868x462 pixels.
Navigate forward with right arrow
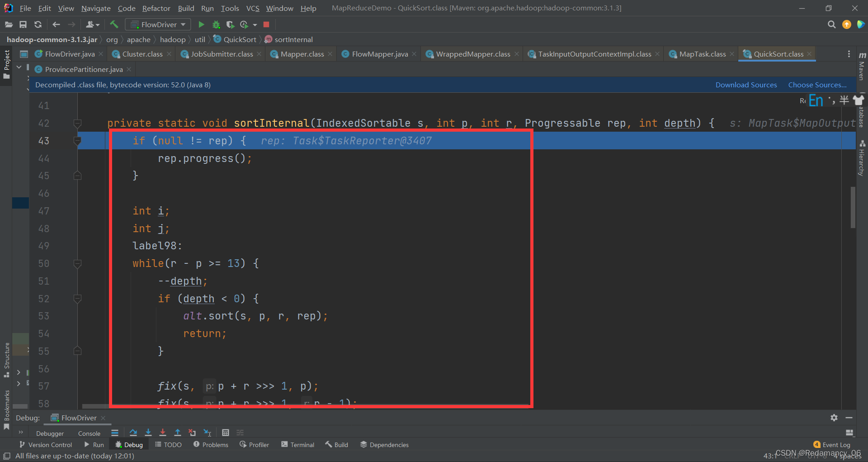71,24
